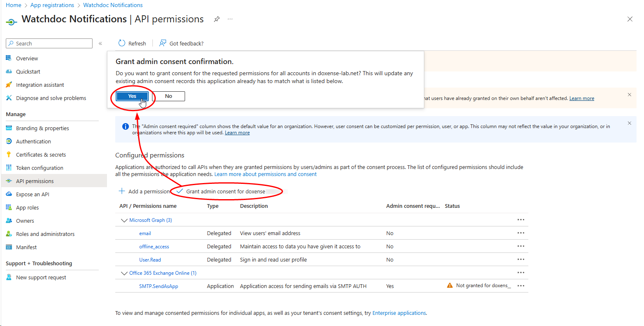Focus the sidebar Search field

point(49,43)
